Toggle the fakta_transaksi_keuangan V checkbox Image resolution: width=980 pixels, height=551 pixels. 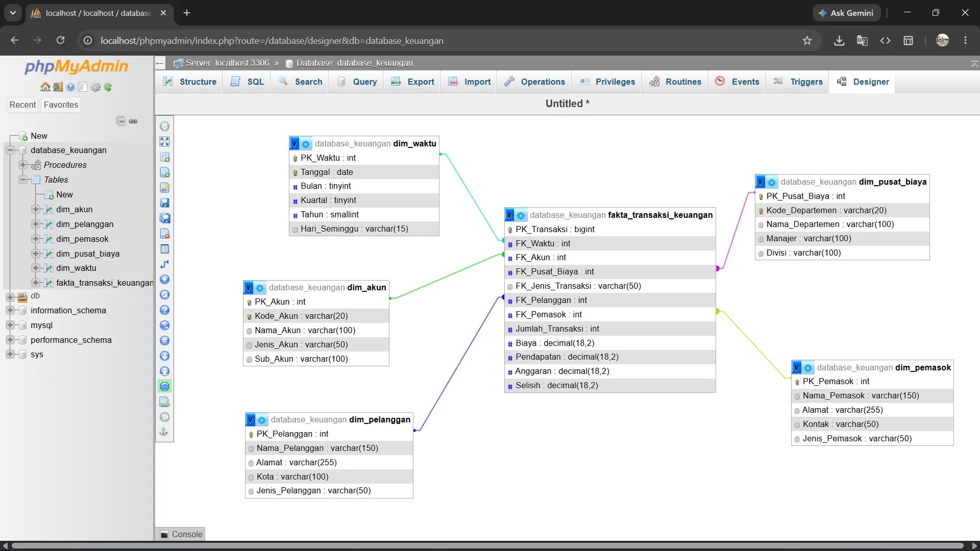pos(509,215)
